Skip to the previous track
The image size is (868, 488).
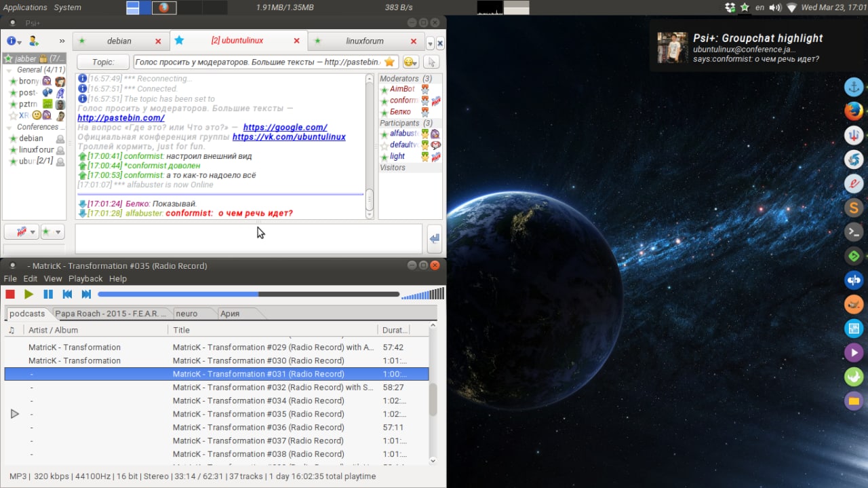coord(67,294)
